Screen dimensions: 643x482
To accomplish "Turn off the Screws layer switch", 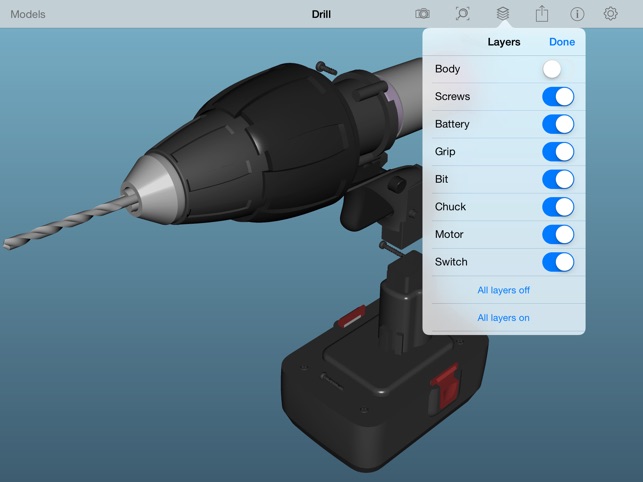I will (558, 96).
